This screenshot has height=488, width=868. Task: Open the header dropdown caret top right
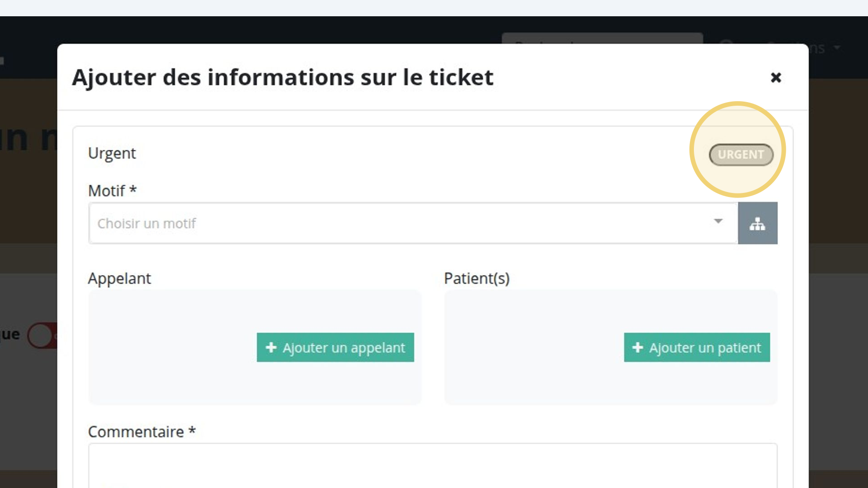pos(837,47)
